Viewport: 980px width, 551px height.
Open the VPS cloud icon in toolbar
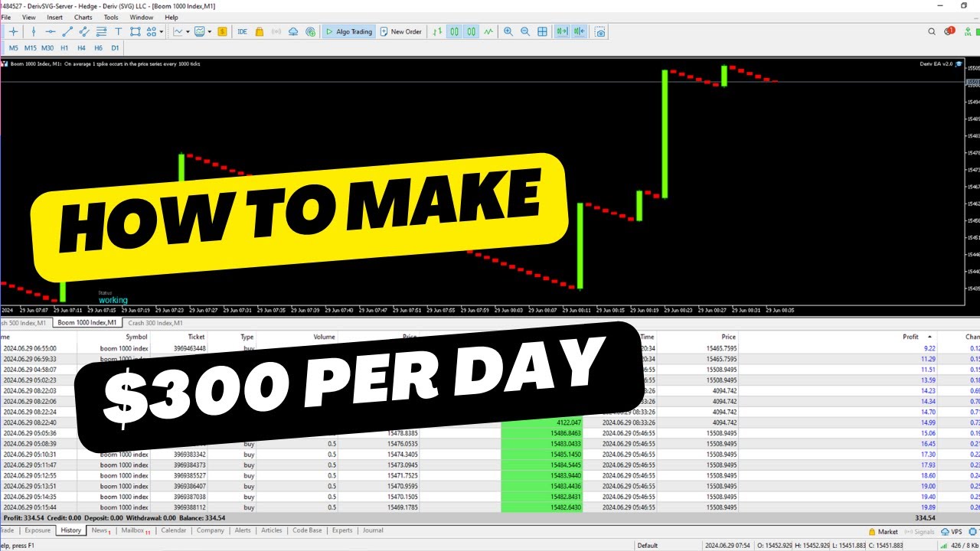tap(293, 32)
